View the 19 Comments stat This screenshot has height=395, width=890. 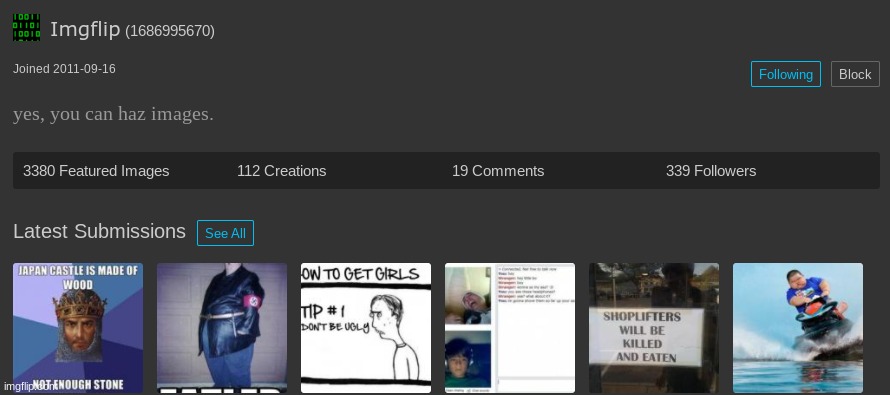(498, 171)
